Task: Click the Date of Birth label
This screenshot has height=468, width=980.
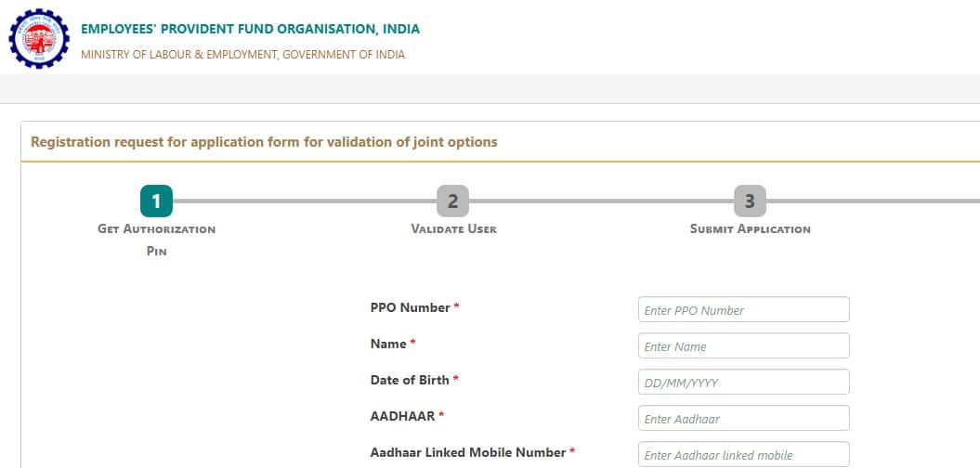Action: pos(410,380)
